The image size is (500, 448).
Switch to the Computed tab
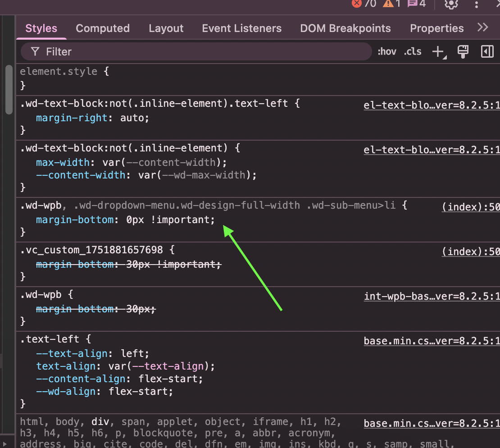[103, 28]
